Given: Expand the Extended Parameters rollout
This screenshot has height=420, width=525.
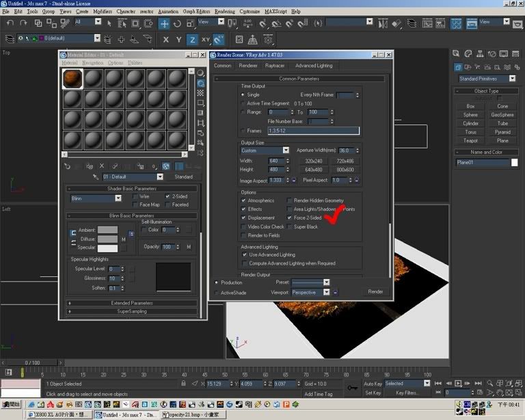Looking at the screenshot, I should coord(131,303).
